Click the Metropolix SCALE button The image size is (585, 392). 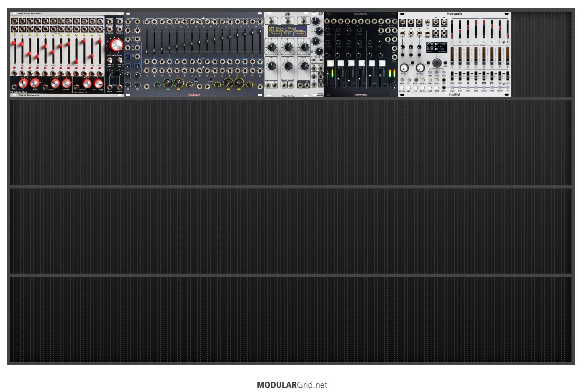[x=437, y=80]
